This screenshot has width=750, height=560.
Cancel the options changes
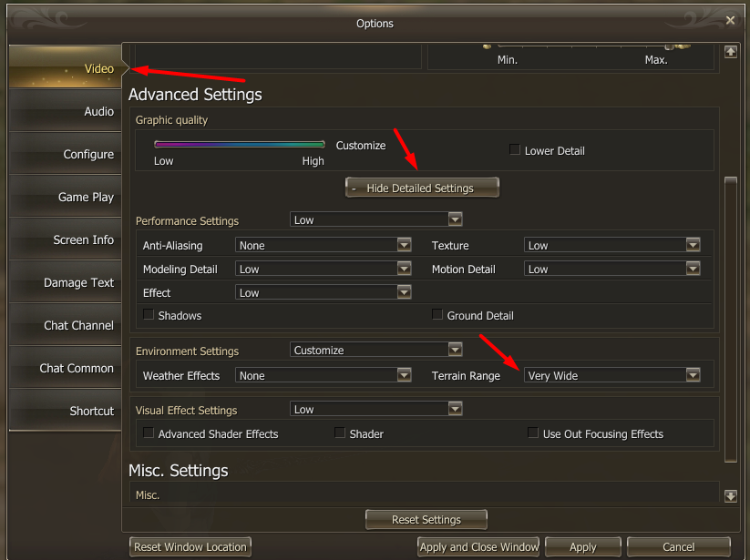pos(678,546)
